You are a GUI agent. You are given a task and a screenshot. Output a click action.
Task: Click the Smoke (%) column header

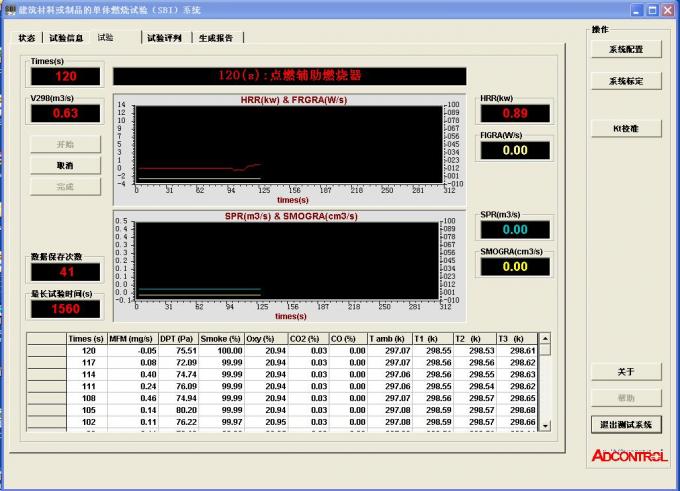(x=219, y=339)
